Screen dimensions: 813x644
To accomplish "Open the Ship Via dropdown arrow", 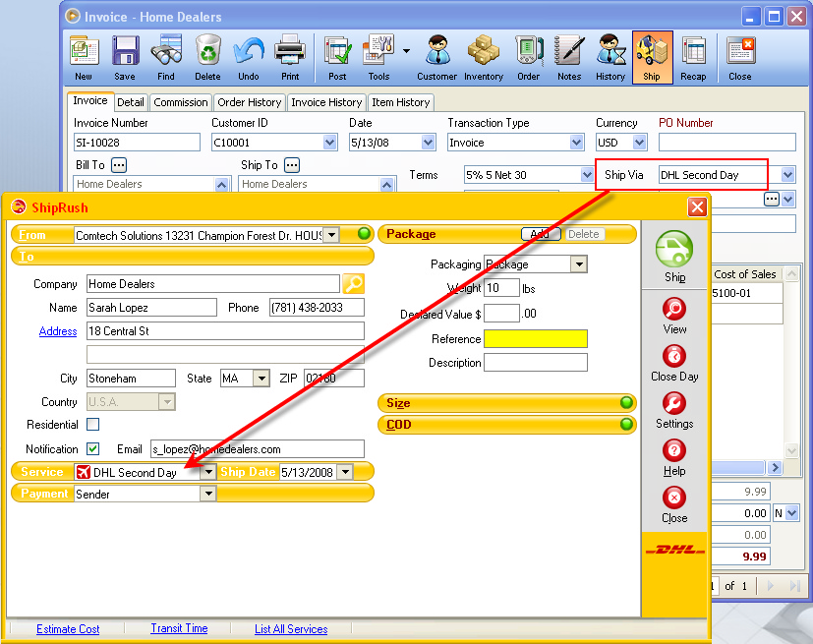I will pos(788,175).
